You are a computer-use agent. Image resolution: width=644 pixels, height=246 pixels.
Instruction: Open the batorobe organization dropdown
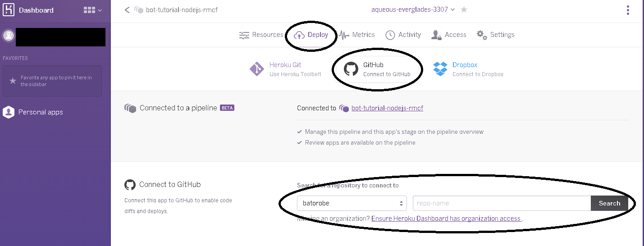[352, 203]
